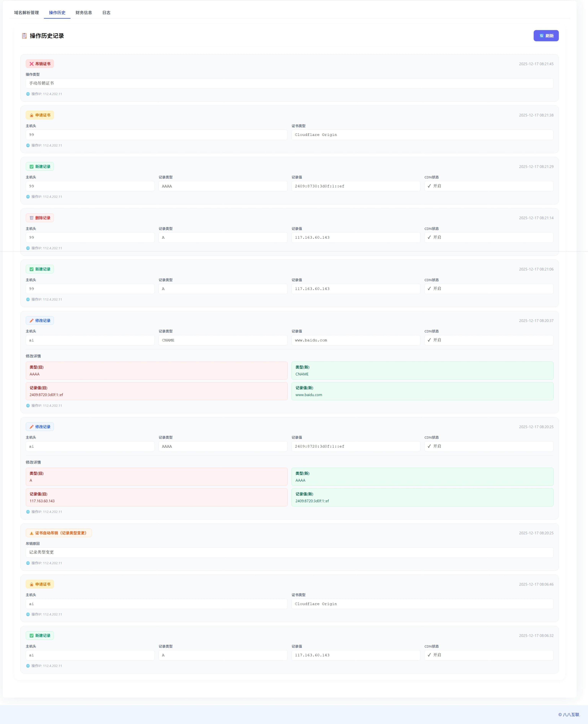Image resolution: width=588 pixels, height=724 pixels.
Task: Click the 类型(旧) AAAA red detail box
Action: point(156,371)
